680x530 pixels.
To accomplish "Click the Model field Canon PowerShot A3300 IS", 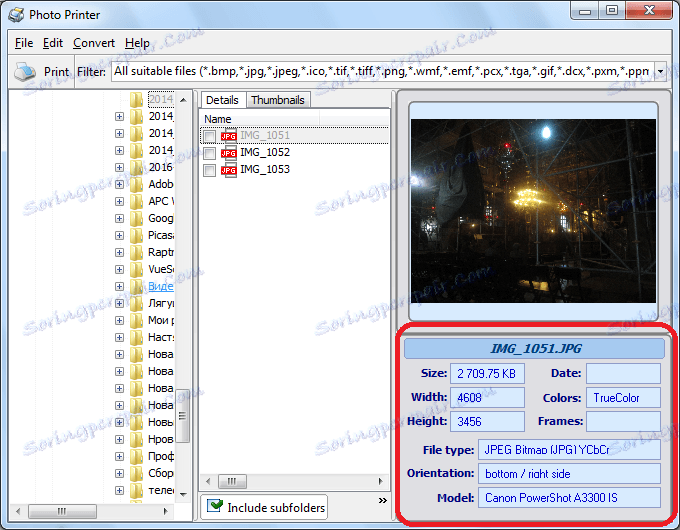I will [569, 497].
